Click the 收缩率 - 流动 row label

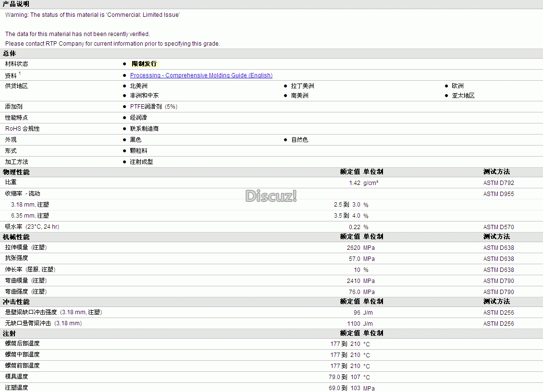tap(23, 194)
